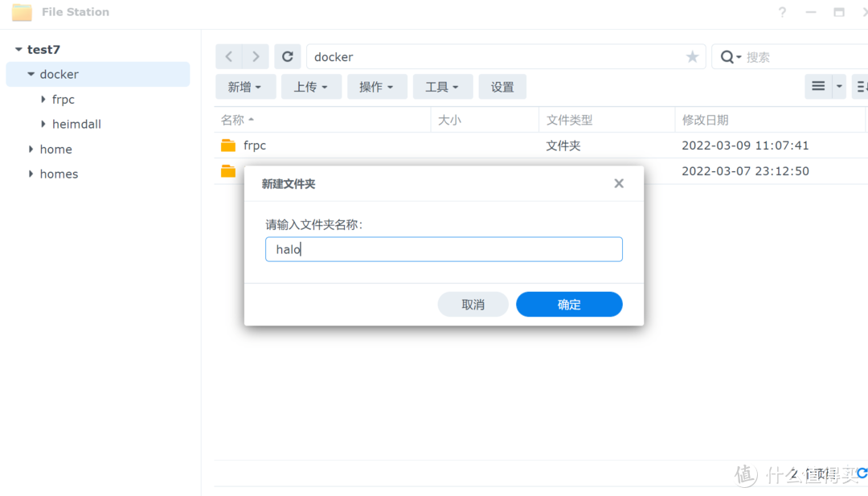Select heimdall in the folder tree
Viewport: 868px width, 496px height.
[76, 124]
